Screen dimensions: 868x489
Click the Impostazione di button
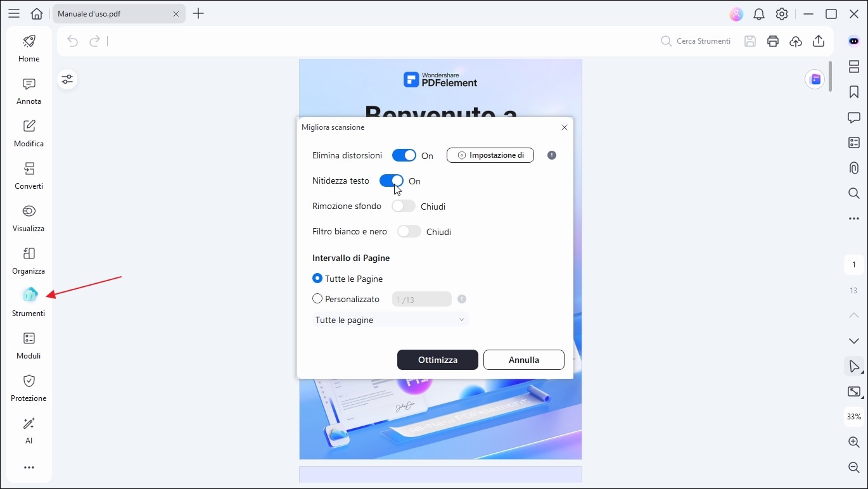[x=490, y=155]
